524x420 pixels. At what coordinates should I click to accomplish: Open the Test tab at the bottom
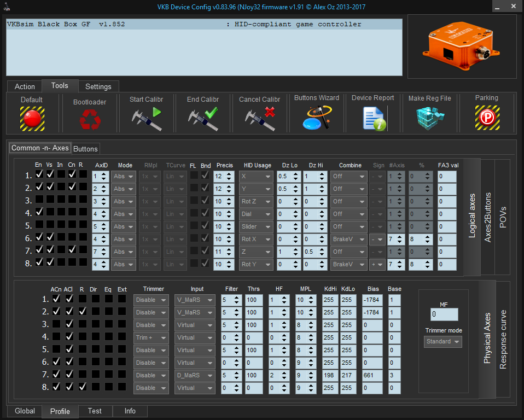tap(95, 411)
